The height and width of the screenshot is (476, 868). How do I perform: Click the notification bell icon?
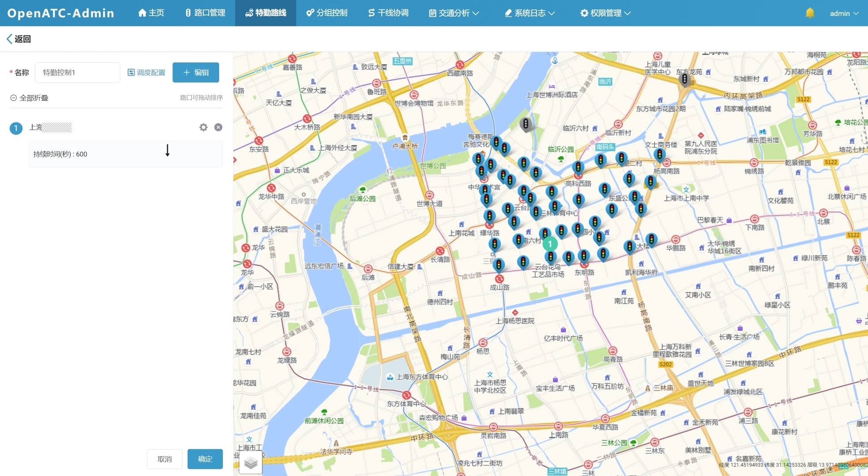(x=810, y=13)
